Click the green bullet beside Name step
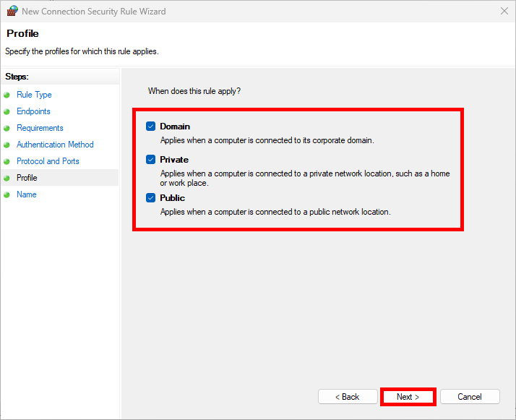Viewport: 516px width, 420px height. coord(7,194)
